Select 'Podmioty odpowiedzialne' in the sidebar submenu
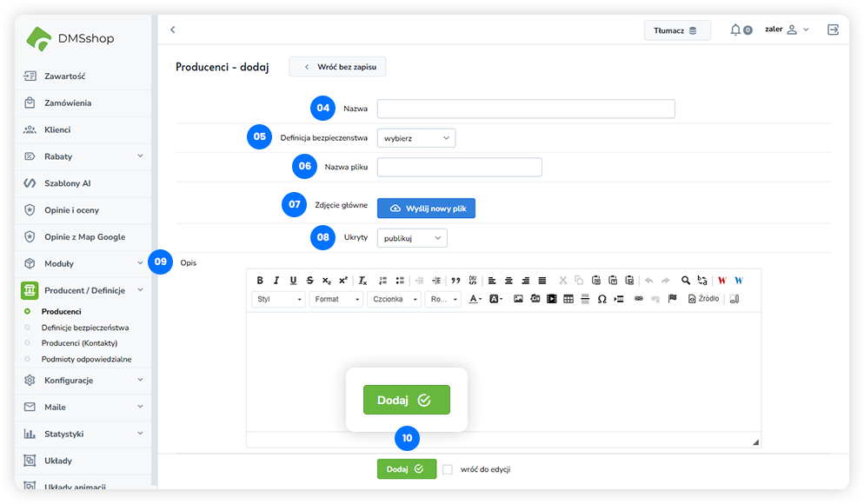The image size is (864, 504). click(86, 359)
